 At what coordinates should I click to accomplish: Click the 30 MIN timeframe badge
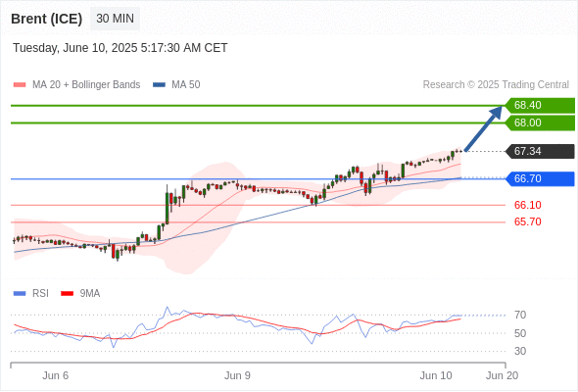115,19
